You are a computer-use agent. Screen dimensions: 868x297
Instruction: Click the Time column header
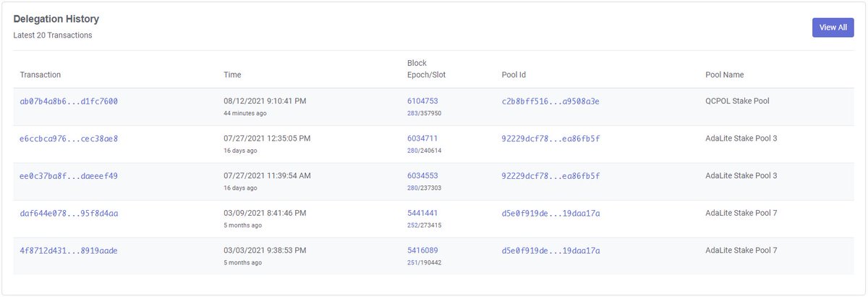(232, 75)
